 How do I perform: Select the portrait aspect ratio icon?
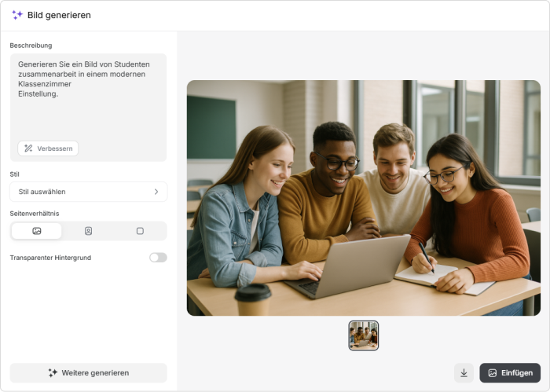pos(88,231)
